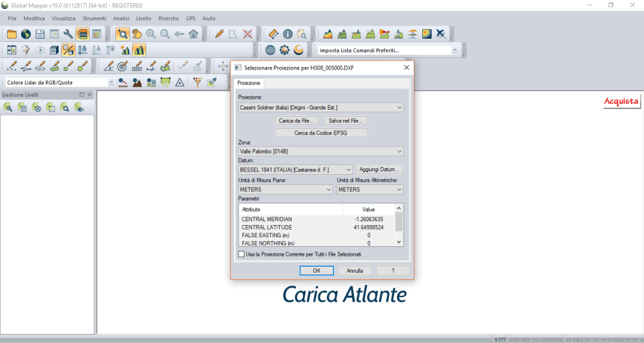Click the airplane fly-through icon
The width and height of the screenshot is (644, 343).
(441, 34)
